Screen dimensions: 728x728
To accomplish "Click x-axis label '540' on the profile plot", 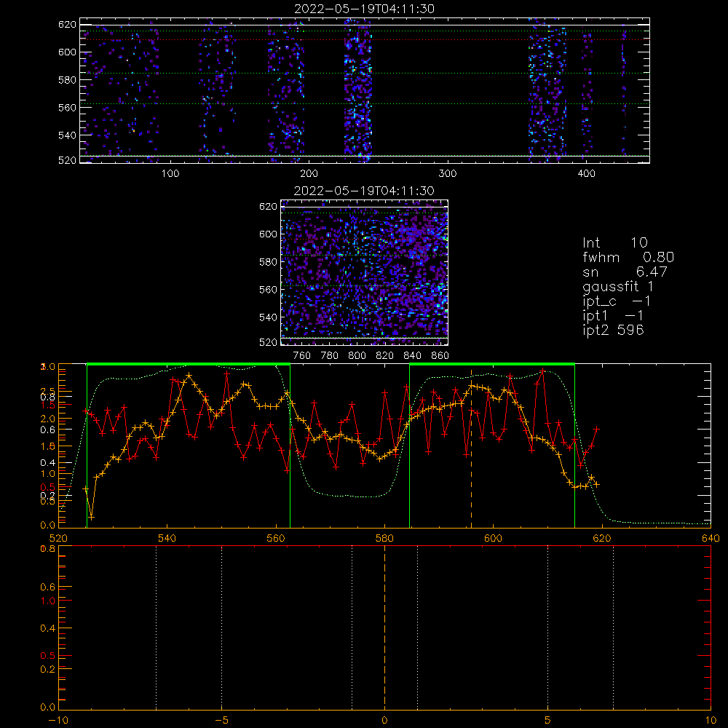I will (x=167, y=538).
